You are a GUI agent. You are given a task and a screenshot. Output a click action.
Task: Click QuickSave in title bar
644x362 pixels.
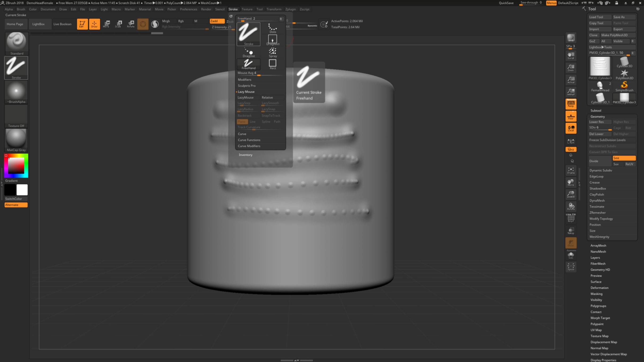pos(506,3)
